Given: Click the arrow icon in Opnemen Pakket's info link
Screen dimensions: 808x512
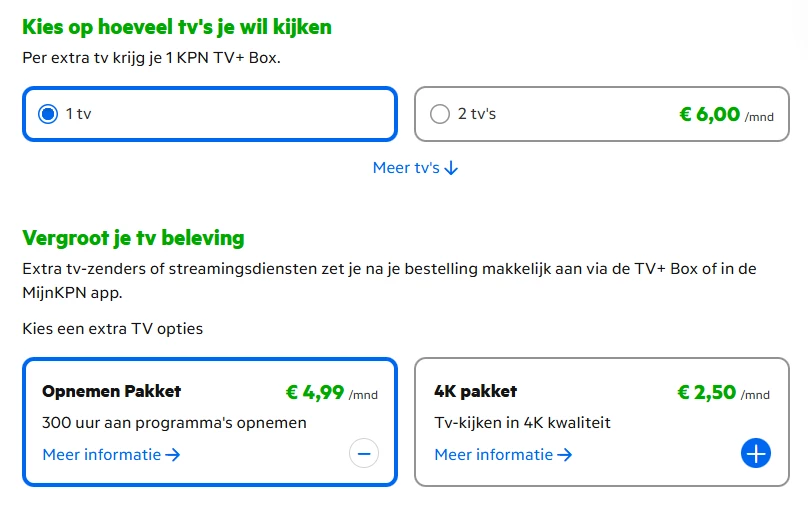Looking at the screenshot, I should coord(173,455).
